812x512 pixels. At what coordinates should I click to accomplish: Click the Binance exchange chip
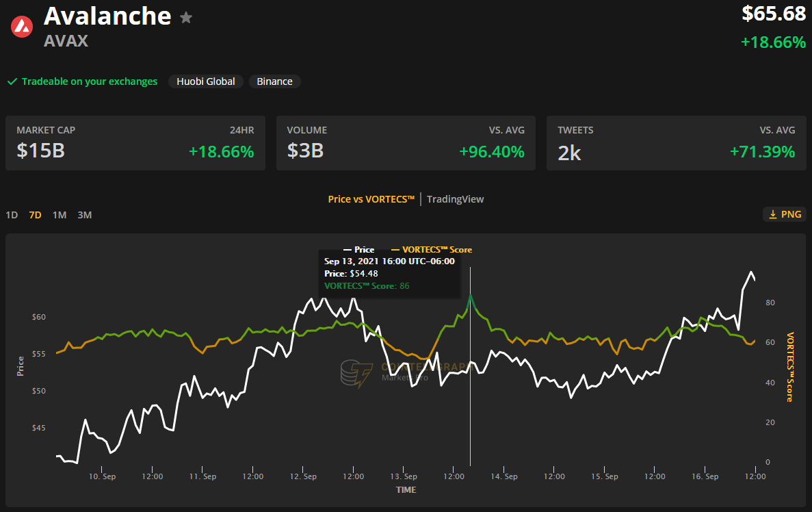tap(274, 81)
